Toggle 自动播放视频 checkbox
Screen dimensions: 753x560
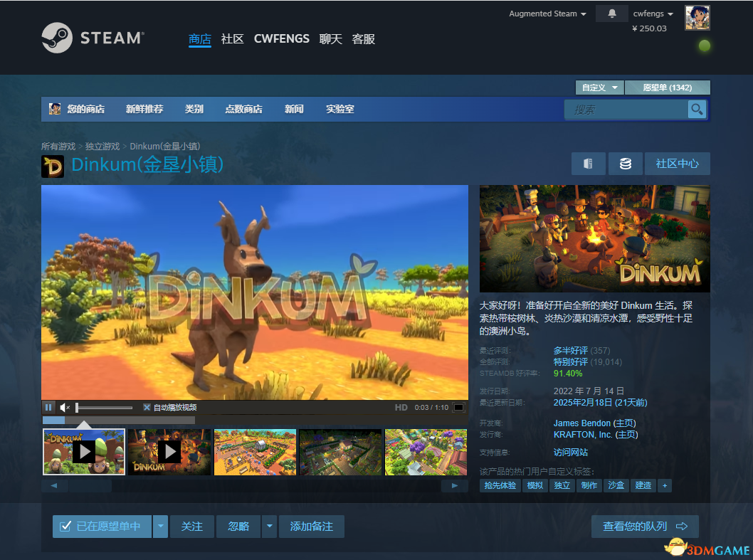coord(147,407)
